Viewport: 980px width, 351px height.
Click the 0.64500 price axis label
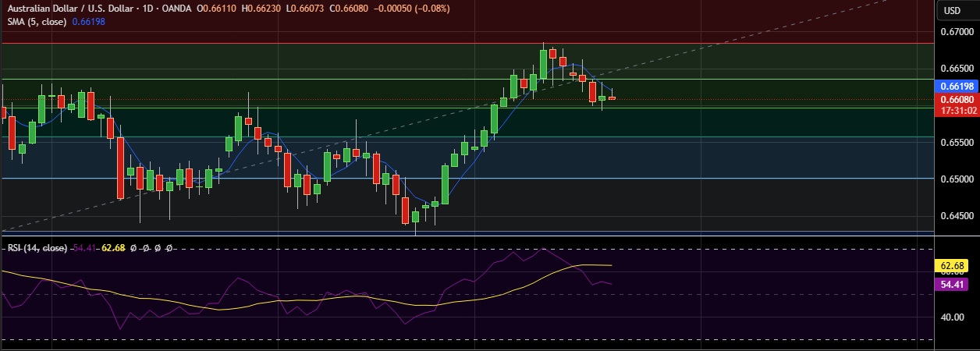pos(956,215)
